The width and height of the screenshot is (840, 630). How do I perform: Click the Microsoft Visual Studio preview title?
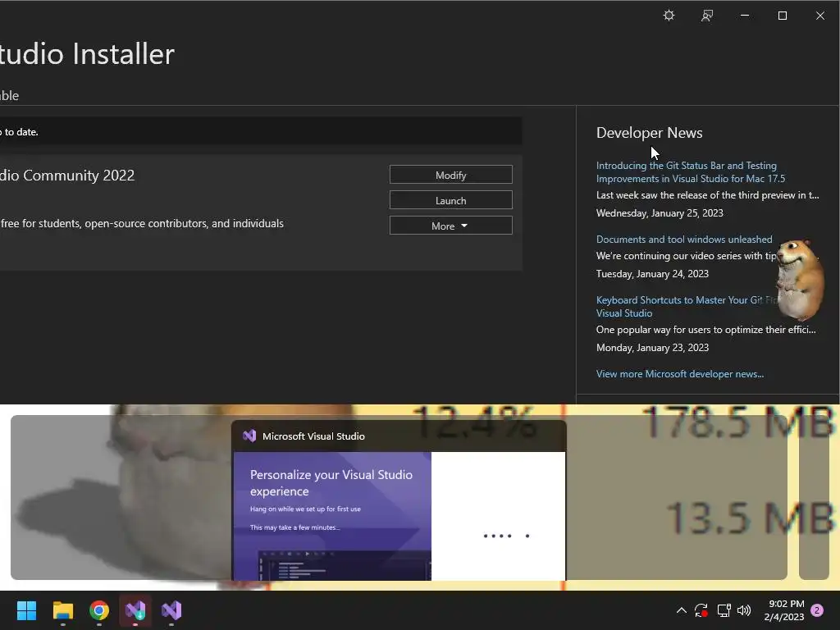tap(313, 436)
